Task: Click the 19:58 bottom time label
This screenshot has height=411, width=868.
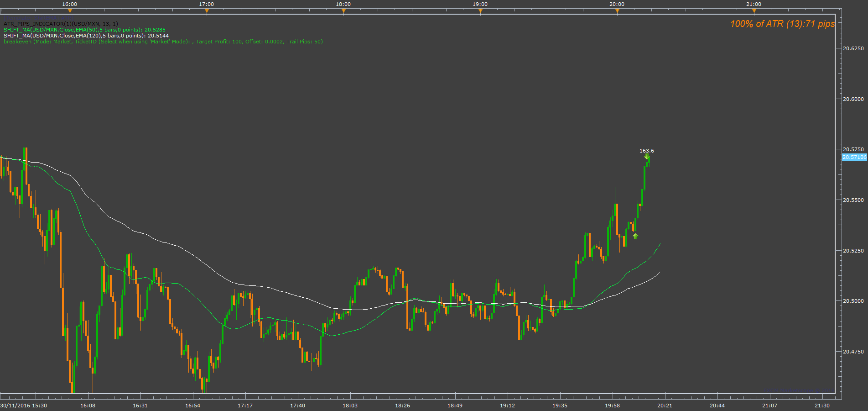Action: coord(613,406)
